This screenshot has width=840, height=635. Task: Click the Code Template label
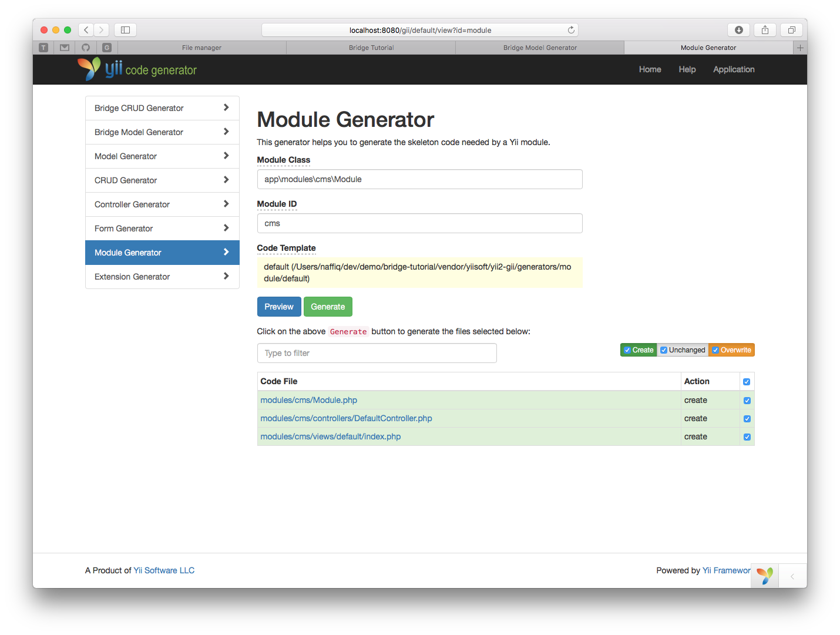pos(286,248)
